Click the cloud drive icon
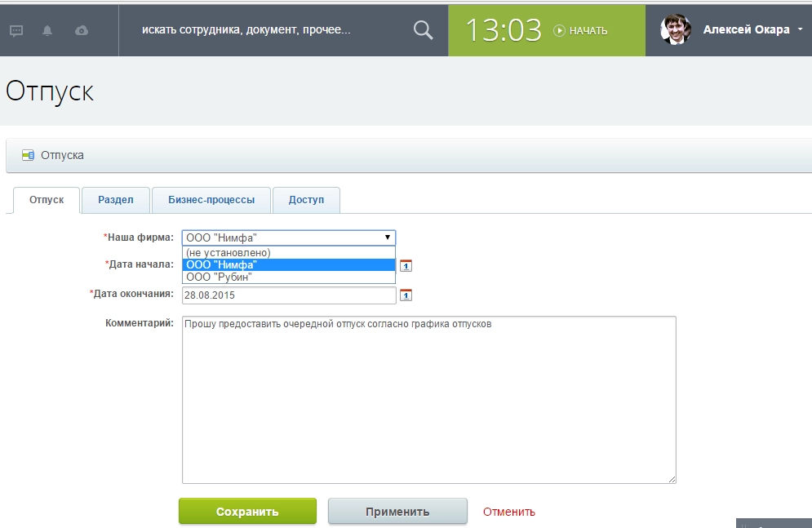 [x=81, y=31]
